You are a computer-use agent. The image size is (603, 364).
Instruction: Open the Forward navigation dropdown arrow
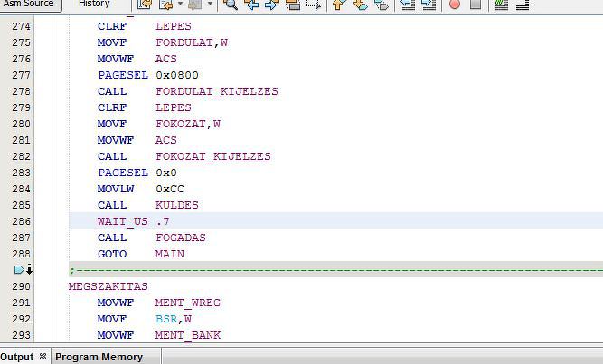pos(210,4)
